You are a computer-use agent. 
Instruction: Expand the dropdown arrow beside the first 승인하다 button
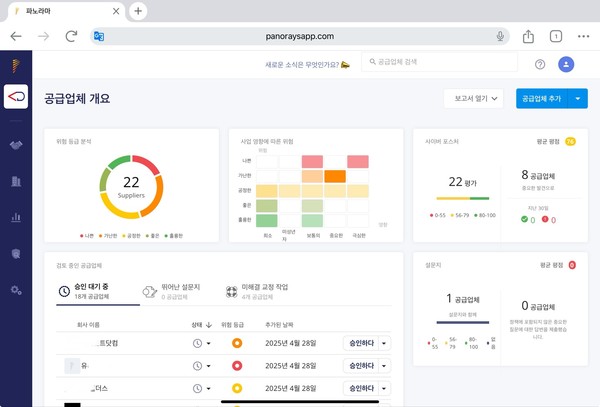[385, 343]
